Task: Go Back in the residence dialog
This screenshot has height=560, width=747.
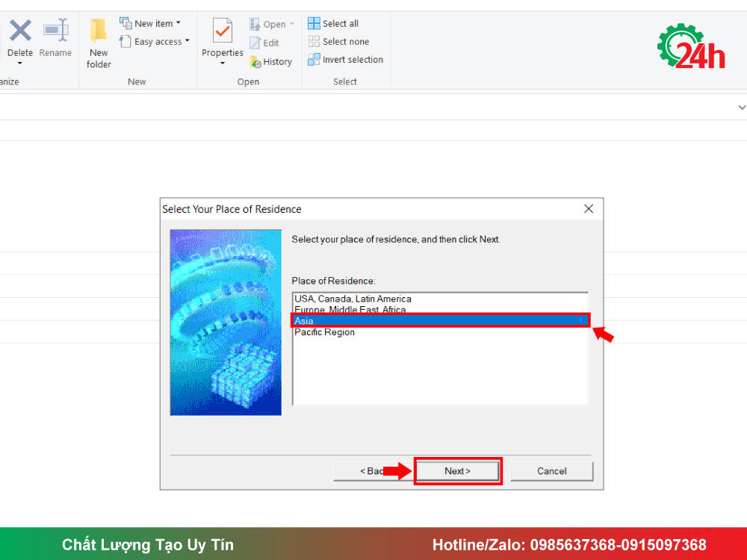Action: (x=373, y=471)
